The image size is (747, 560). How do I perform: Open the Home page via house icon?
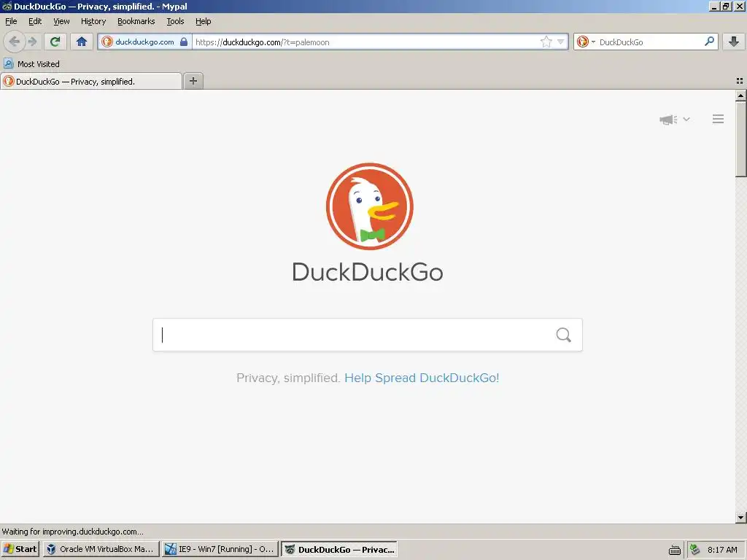[82, 42]
